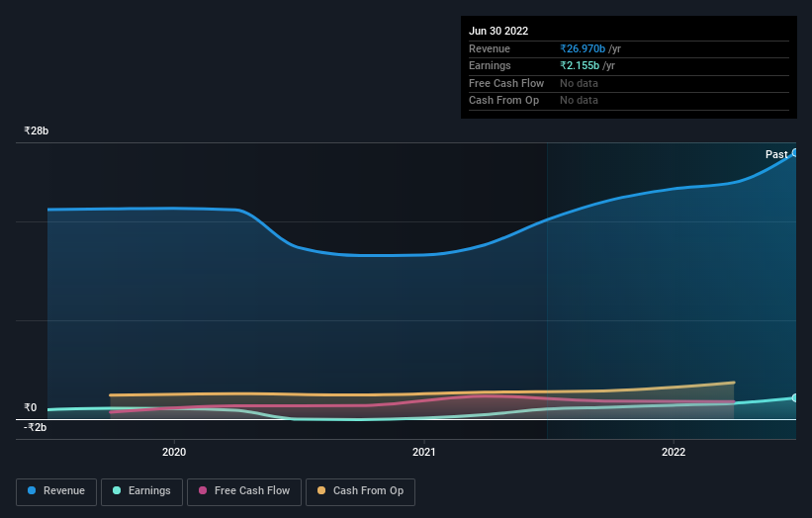Toggle the Revenue legend series
This screenshot has width=812, height=518.
pyautogui.click(x=56, y=491)
